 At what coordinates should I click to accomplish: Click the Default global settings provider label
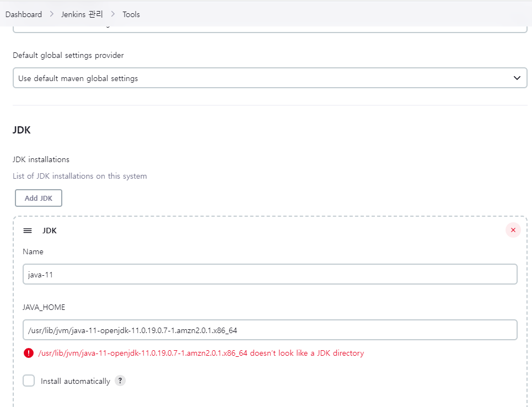pos(68,55)
